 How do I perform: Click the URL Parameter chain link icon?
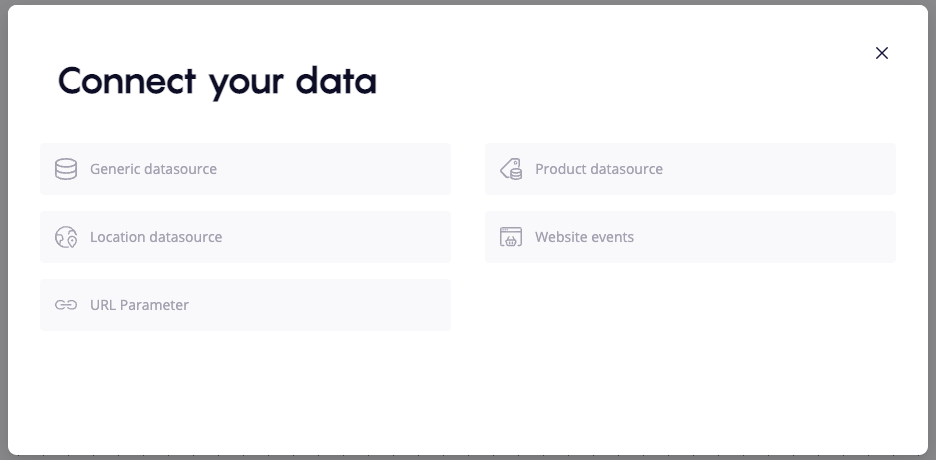(66, 305)
